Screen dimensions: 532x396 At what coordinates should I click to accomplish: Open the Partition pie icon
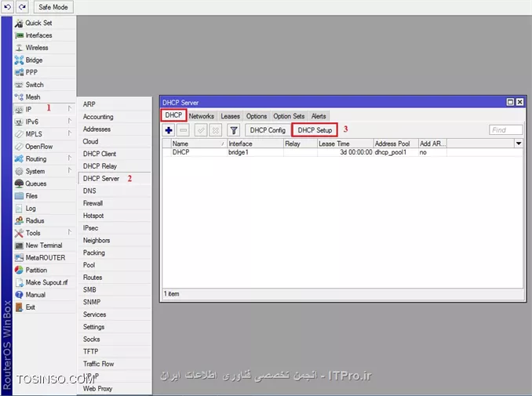(20, 270)
